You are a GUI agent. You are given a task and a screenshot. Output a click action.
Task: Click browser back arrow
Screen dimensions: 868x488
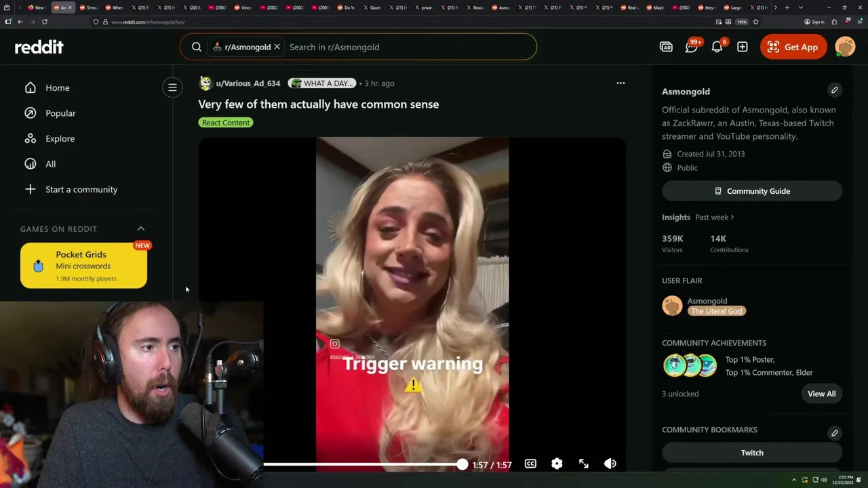pos(20,22)
